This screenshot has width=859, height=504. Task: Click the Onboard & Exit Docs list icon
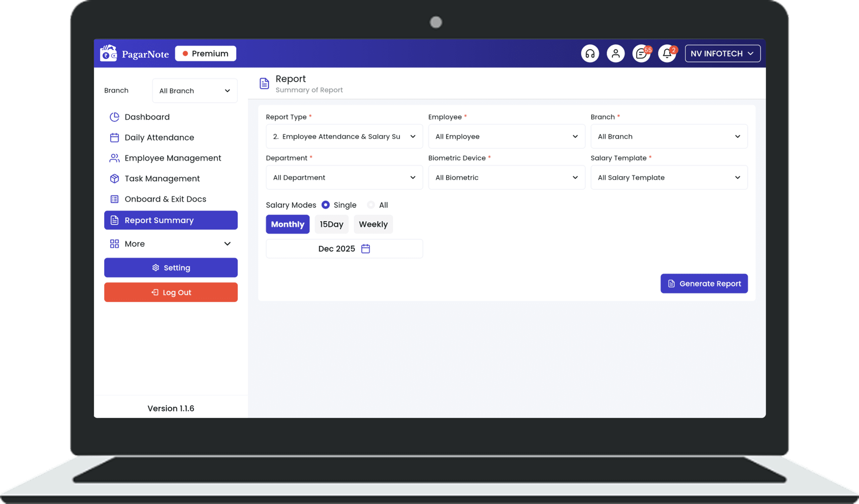point(114,199)
